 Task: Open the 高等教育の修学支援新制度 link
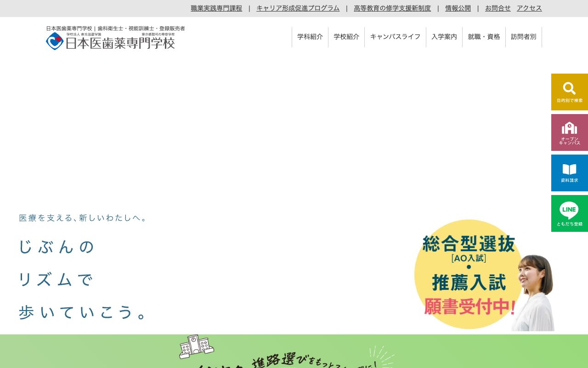click(x=392, y=8)
